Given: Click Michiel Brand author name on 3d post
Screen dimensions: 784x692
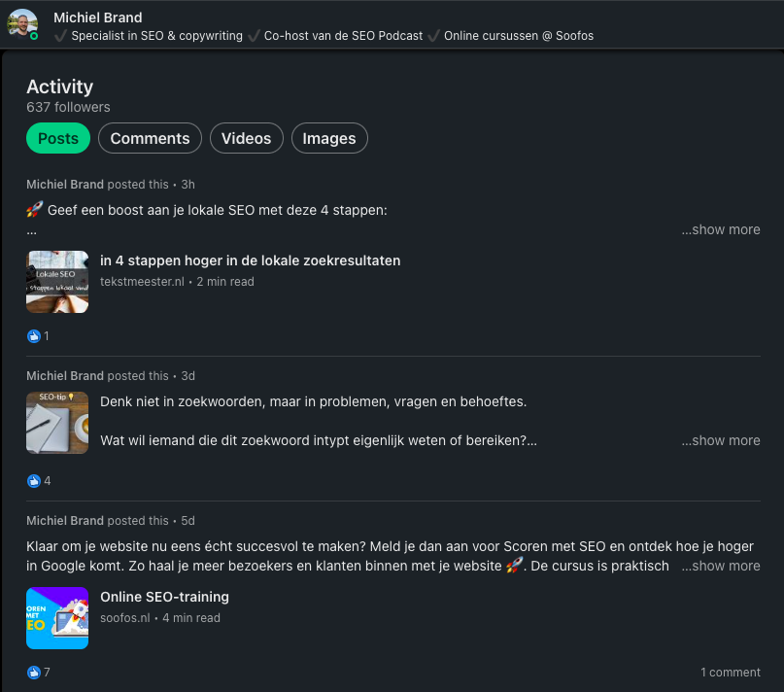Looking at the screenshot, I should (x=65, y=376).
